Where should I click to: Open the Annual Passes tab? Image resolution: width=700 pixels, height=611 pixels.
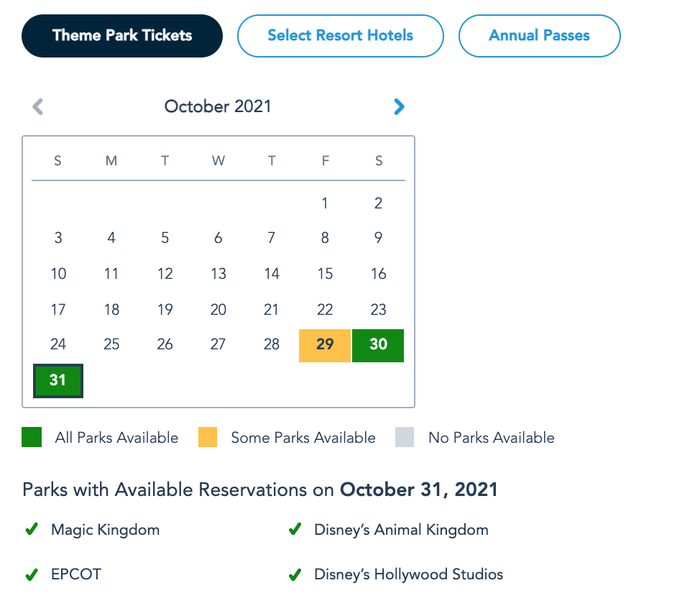(539, 36)
